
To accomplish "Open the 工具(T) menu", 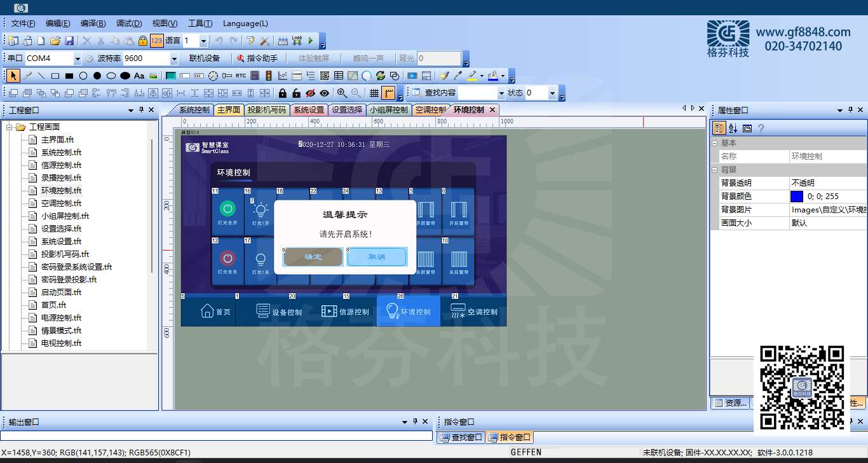I will coord(200,24).
